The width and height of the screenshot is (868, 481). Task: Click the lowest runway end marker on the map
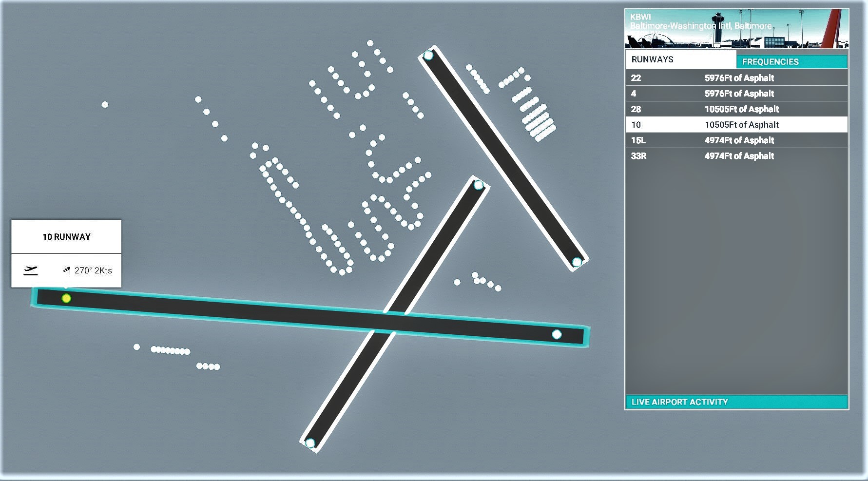click(310, 443)
